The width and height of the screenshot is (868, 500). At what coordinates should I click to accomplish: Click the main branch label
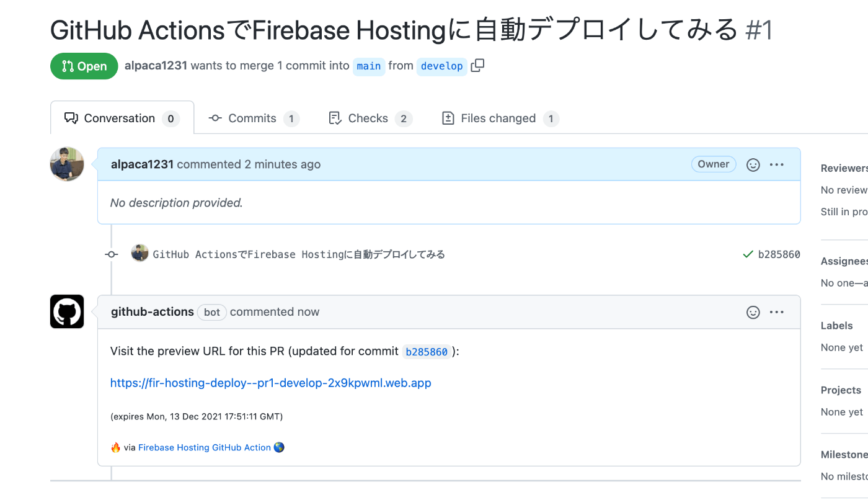[x=369, y=66]
